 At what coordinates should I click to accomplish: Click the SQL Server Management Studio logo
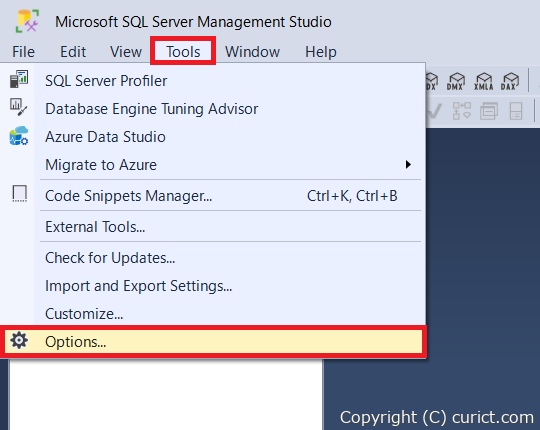[27, 21]
